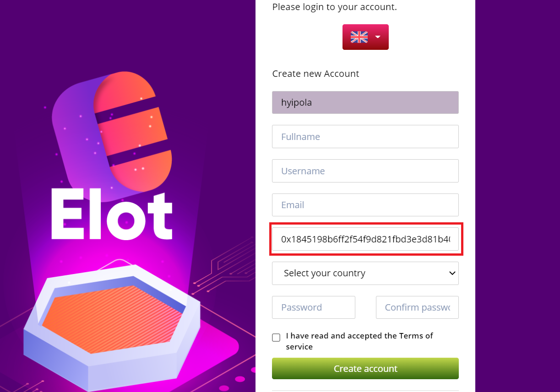Expand country list using the chevron arrow
The width and height of the screenshot is (560, 392).
tap(452, 273)
